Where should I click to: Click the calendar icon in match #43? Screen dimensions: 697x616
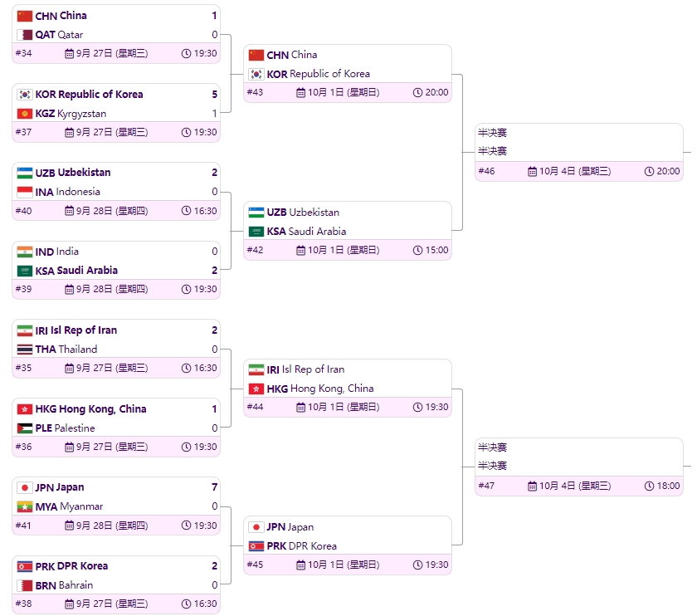point(301,92)
